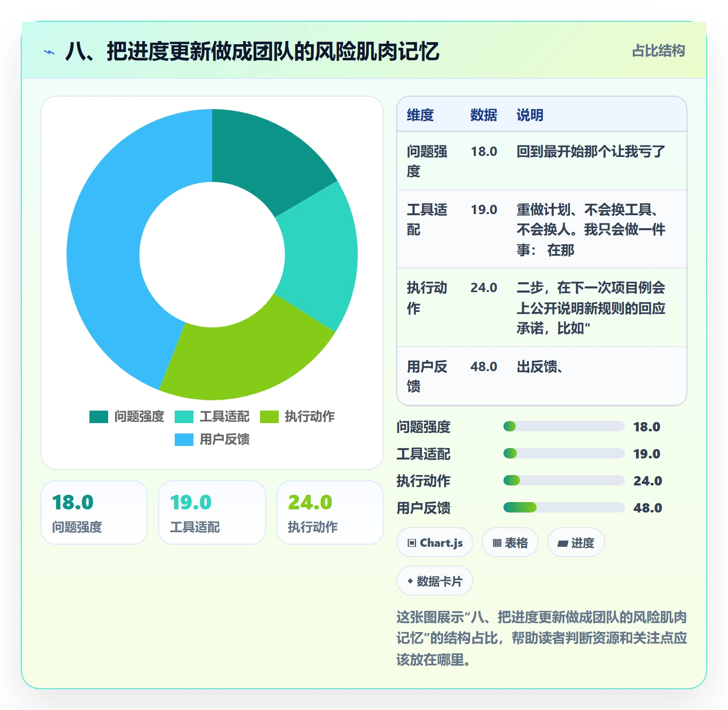
Task: Click the 说明 column header
Action: [530, 115]
